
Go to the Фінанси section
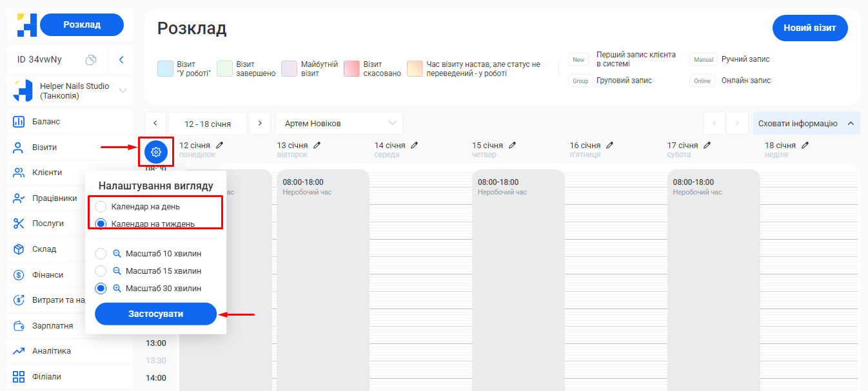coord(48,275)
